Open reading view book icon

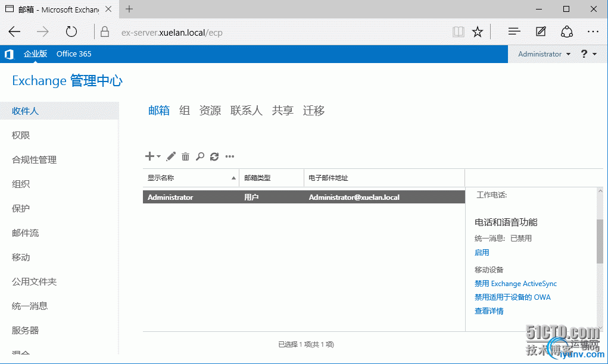click(459, 32)
